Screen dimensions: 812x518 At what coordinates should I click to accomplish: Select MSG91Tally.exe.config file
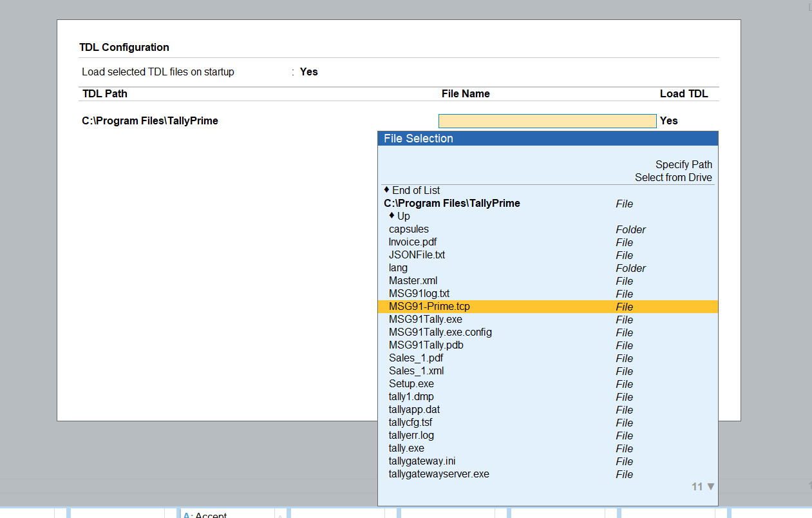coord(440,332)
